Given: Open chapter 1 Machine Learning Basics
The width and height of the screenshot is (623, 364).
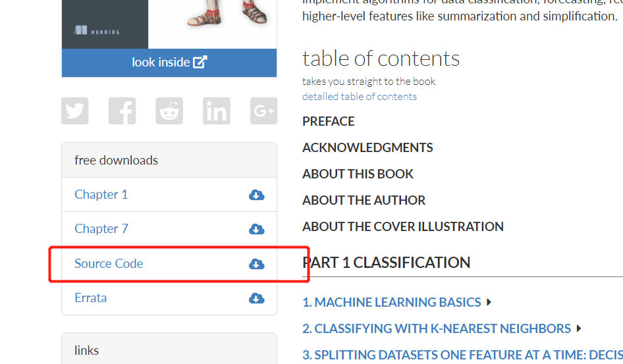Looking at the screenshot, I should pos(392,303).
